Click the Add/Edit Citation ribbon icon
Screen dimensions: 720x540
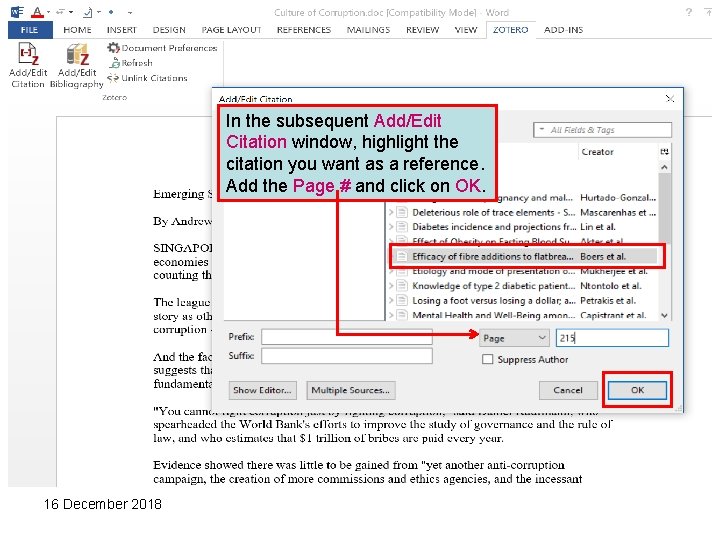coord(28,64)
